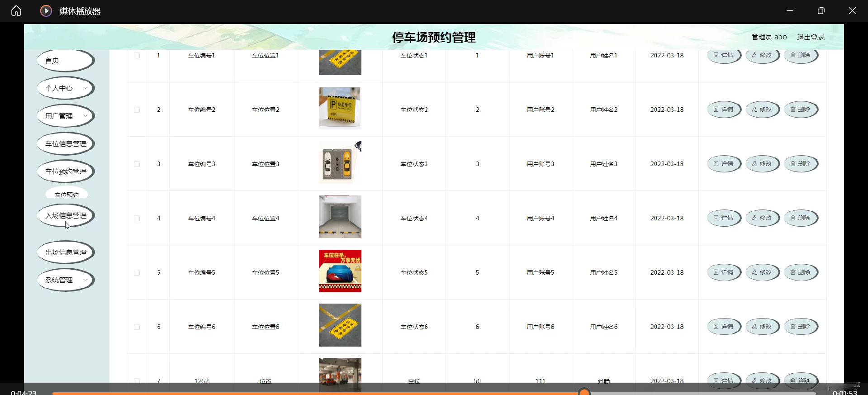Open the red car image in row 车位编号5
The width and height of the screenshot is (868, 395).
point(340,271)
